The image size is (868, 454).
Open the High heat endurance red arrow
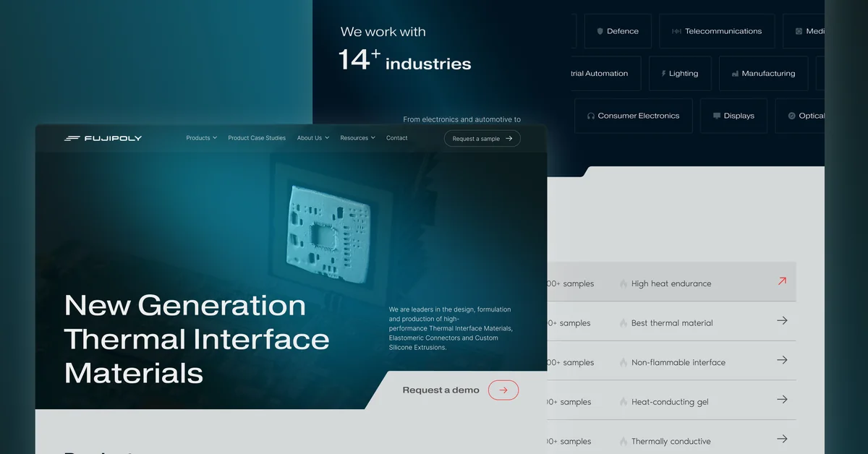782,281
